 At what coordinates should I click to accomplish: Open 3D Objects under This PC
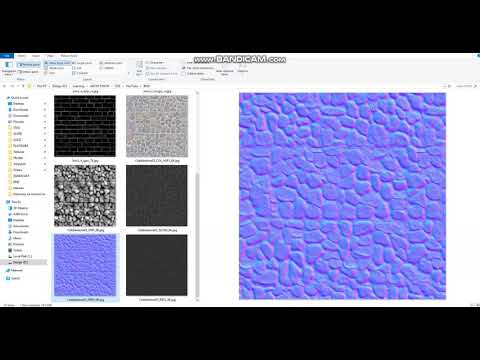20,208
